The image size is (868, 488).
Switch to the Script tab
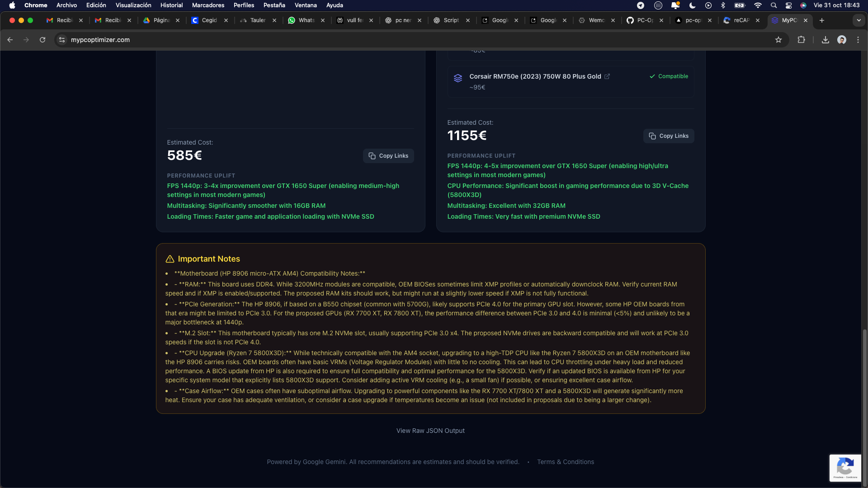coord(451,20)
